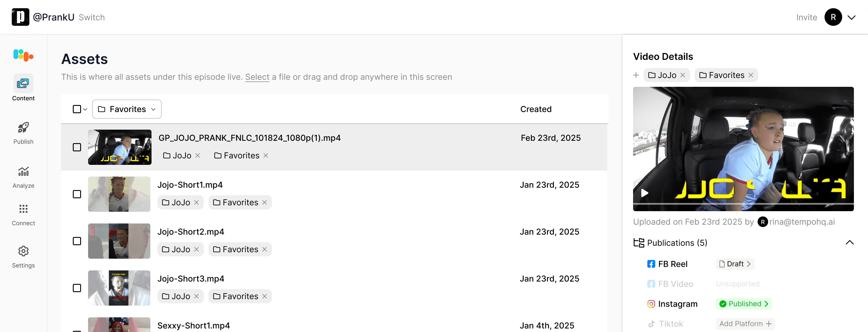
Task: Click the plus icon to add folder tag
Action: pos(636,75)
